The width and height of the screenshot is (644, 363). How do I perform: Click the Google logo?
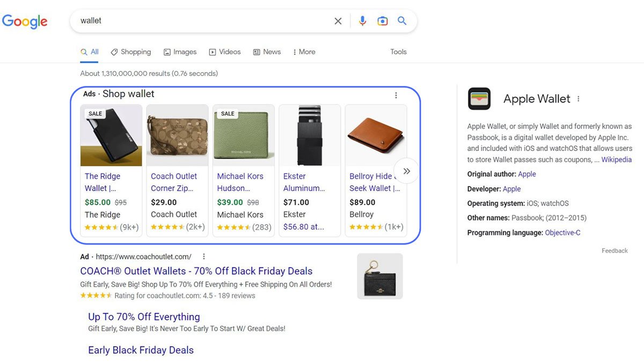[x=25, y=21]
